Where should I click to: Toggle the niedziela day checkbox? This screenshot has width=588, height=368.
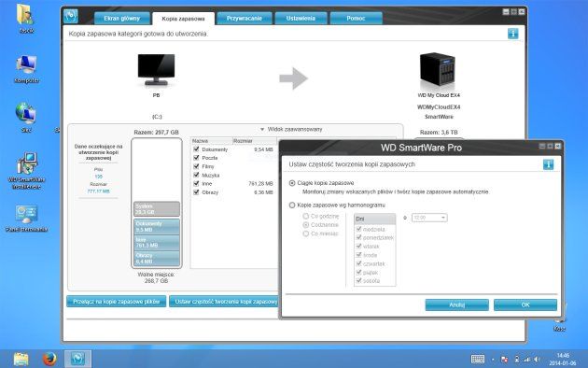coord(358,229)
